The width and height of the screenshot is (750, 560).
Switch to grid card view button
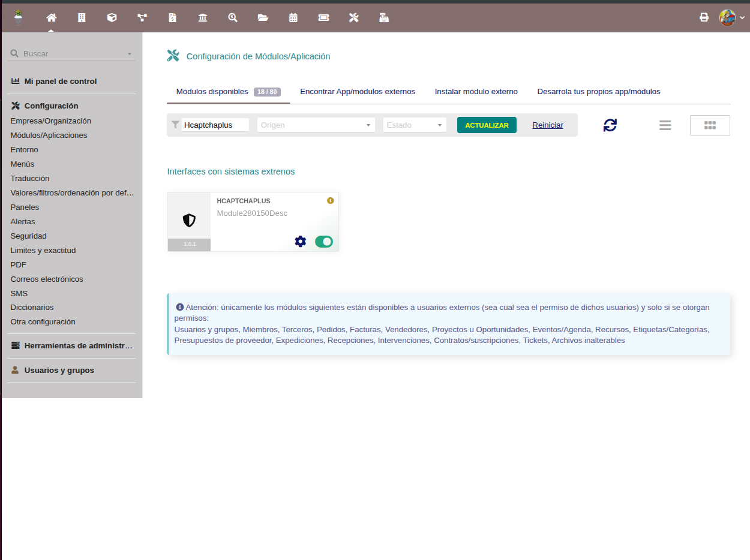click(x=710, y=125)
